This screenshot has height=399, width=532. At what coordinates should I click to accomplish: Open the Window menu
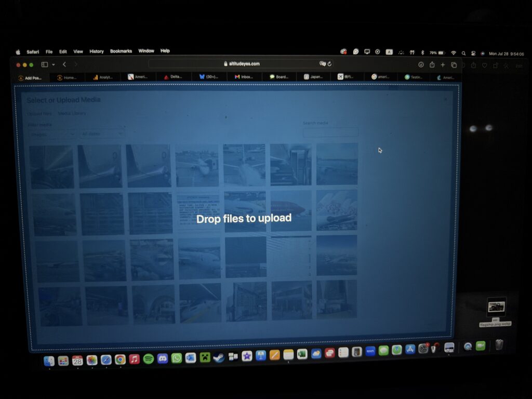point(146,51)
